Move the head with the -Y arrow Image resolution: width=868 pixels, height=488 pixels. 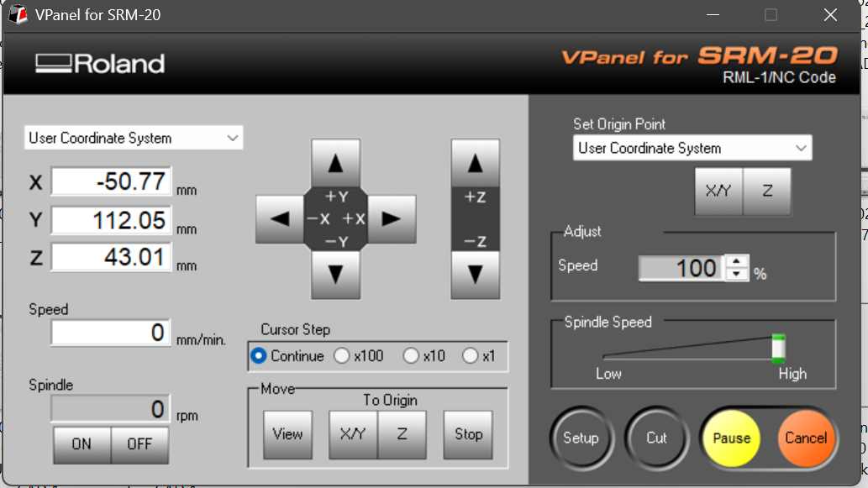pyautogui.click(x=335, y=275)
